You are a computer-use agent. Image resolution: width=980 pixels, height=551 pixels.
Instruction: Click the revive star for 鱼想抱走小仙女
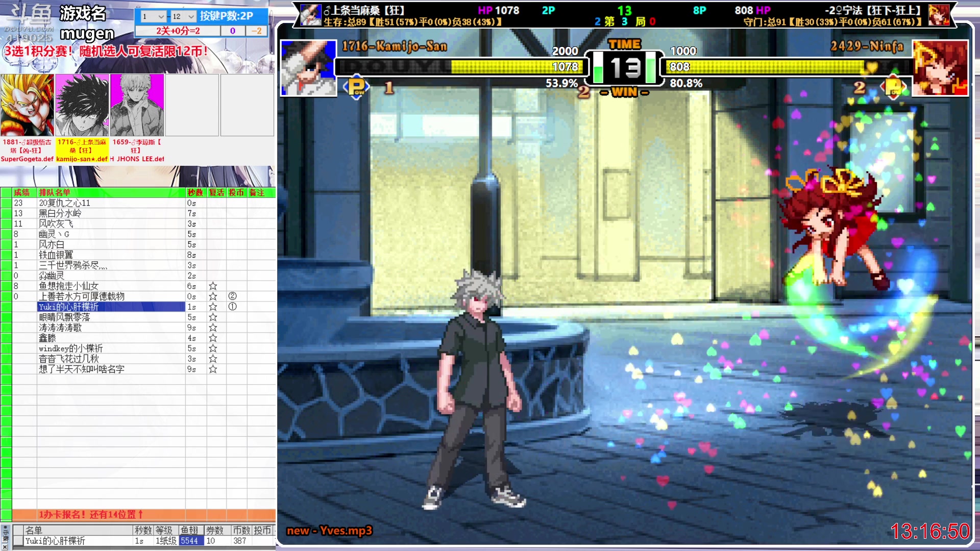[x=213, y=286]
